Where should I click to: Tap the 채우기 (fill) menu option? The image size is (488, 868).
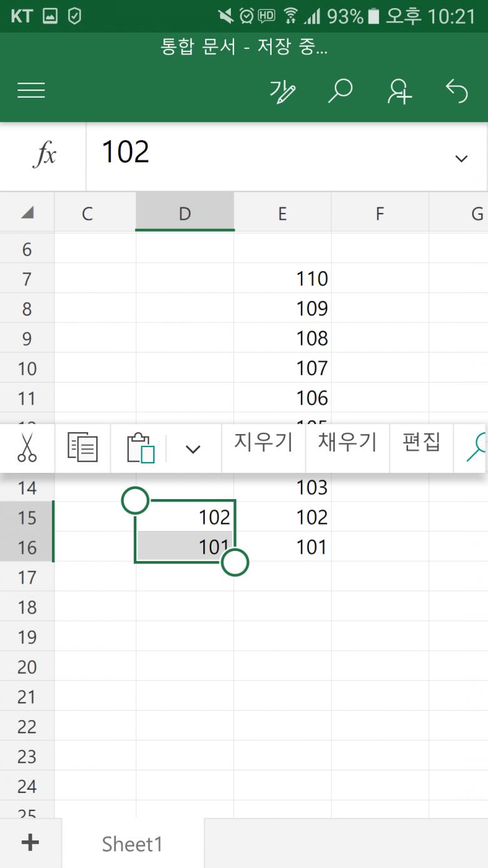click(347, 443)
